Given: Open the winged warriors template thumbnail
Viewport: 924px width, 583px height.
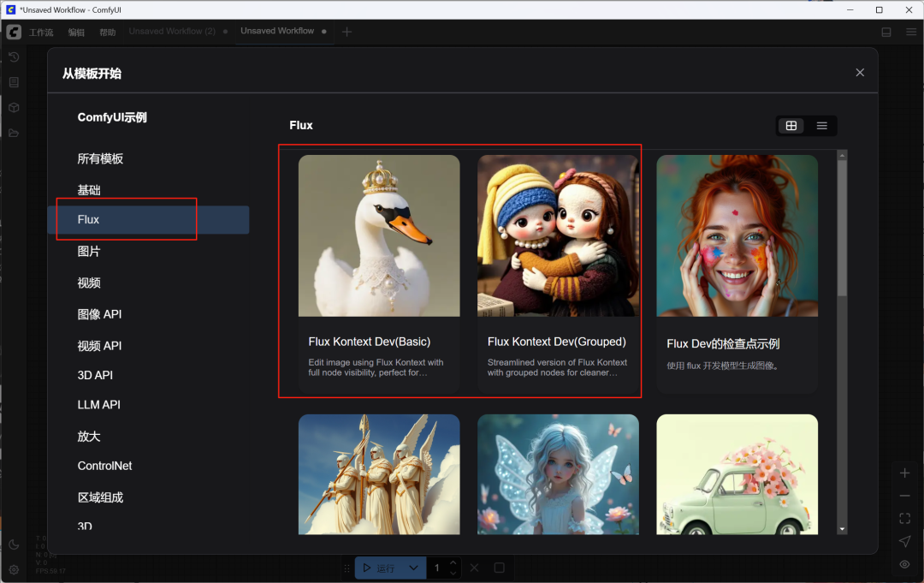Looking at the screenshot, I should [x=379, y=474].
